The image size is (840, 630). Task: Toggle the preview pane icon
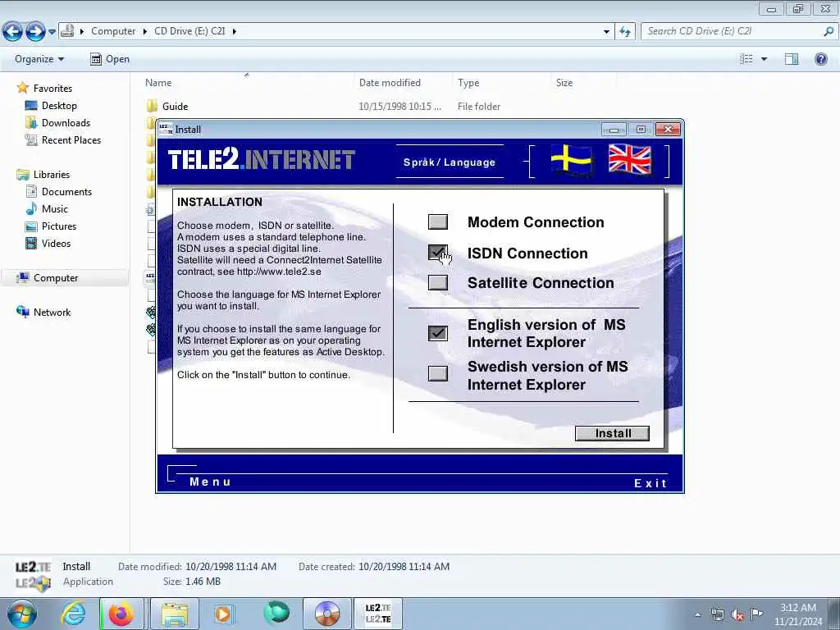click(x=792, y=59)
